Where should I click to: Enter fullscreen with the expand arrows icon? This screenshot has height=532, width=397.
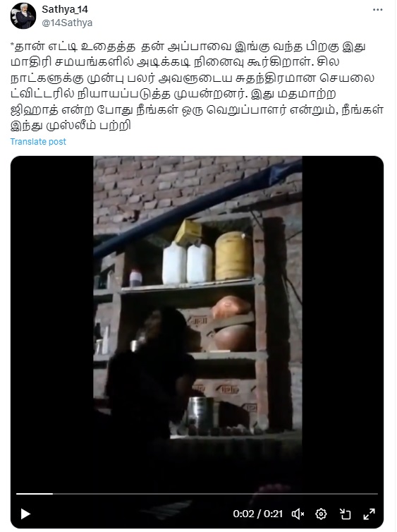tap(369, 514)
